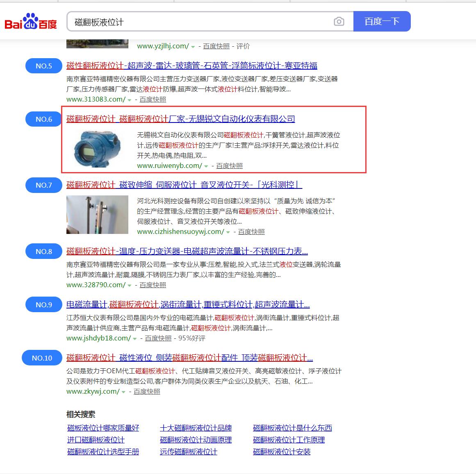Image resolution: width=476 pixels, height=474 pixels.
Task: Expand dropdown arrow next to www.zkywj.com
Action: coord(123,392)
